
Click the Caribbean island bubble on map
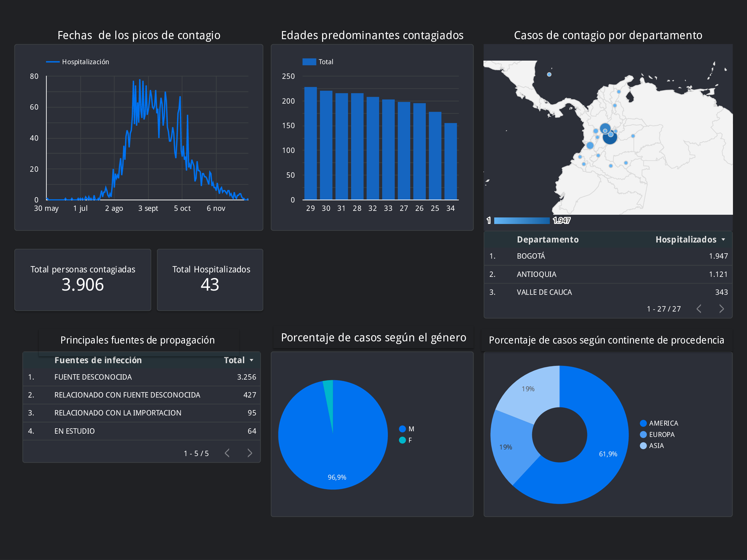[549, 75]
